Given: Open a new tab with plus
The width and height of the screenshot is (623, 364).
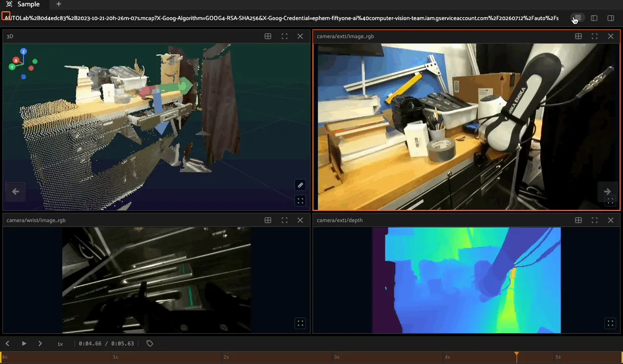Looking at the screenshot, I should pos(59,4).
